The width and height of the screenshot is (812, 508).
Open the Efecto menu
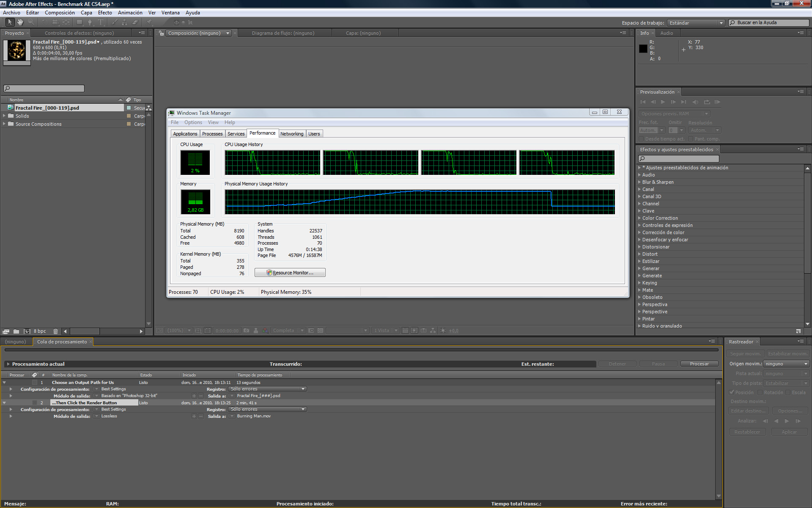point(105,13)
